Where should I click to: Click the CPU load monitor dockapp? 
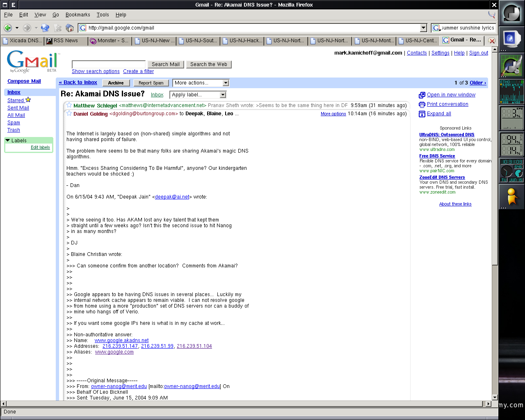click(511, 118)
